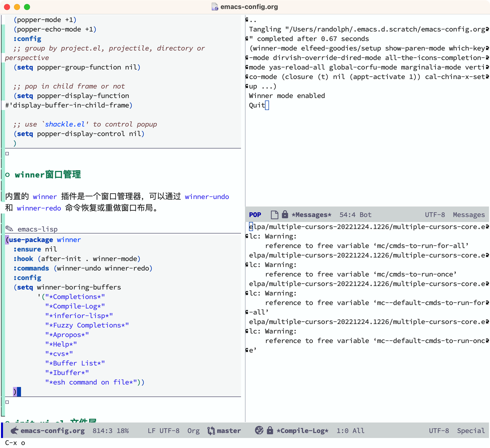Click the Emacs icon in the emacs-config.org mode line
The image size is (490, 448).
pos(14,430)
